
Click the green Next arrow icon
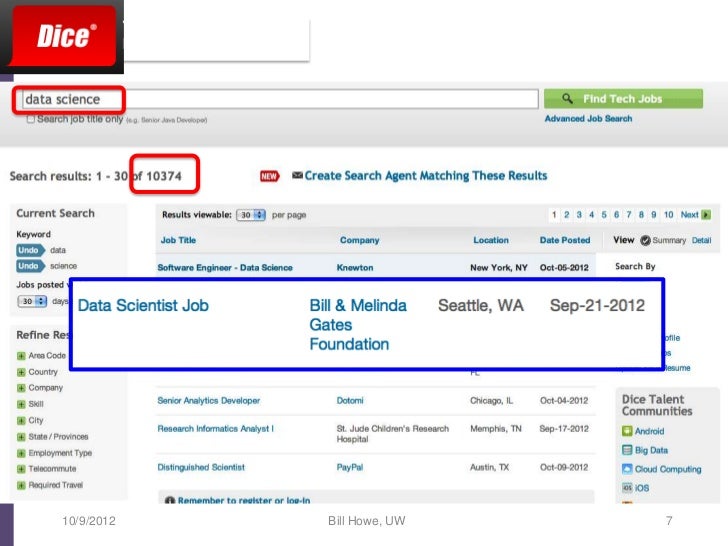tap(706, 214)
